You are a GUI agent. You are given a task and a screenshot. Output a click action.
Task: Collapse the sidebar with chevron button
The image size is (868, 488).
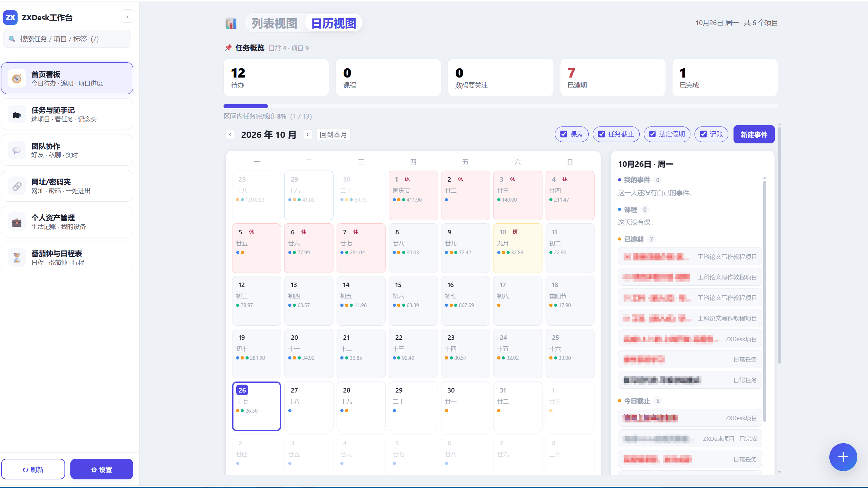point(127,17)
